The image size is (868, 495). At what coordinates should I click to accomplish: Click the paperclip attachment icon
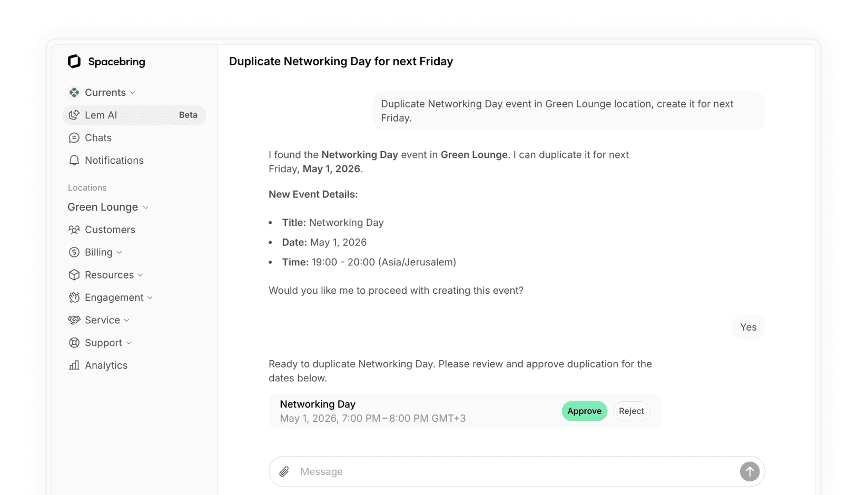284,472
